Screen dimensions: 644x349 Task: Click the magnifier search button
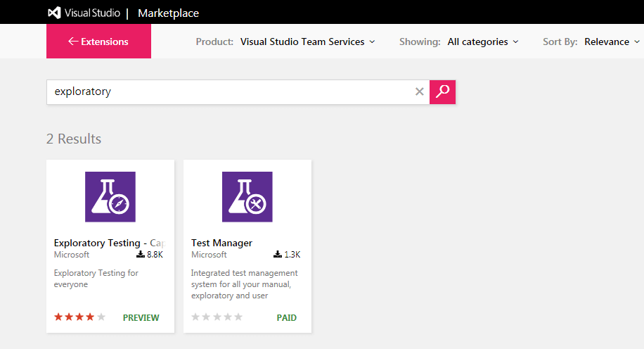[442, 91]
